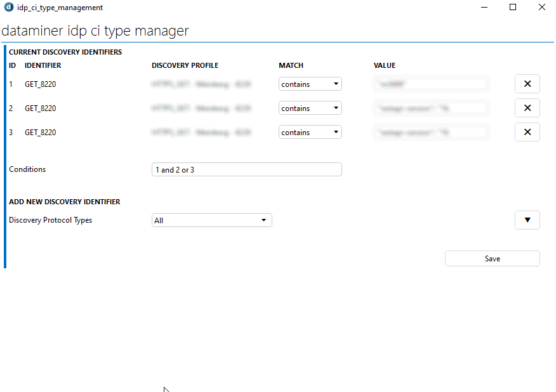Remove discovery identifier row 3
This screenshot has width=556, height=392.
[x=527, y=132]
